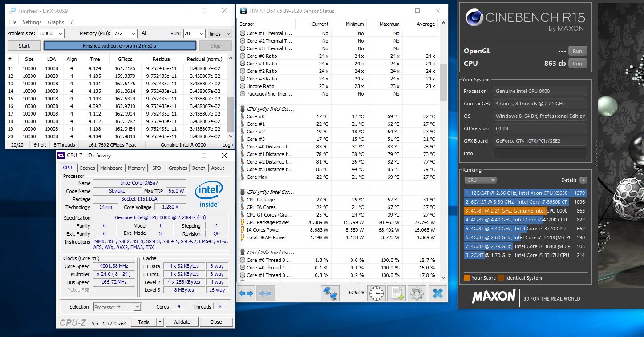Click the CPU GT Cores thermometer icon
The image size is (644, 337).
coord(243,215)
